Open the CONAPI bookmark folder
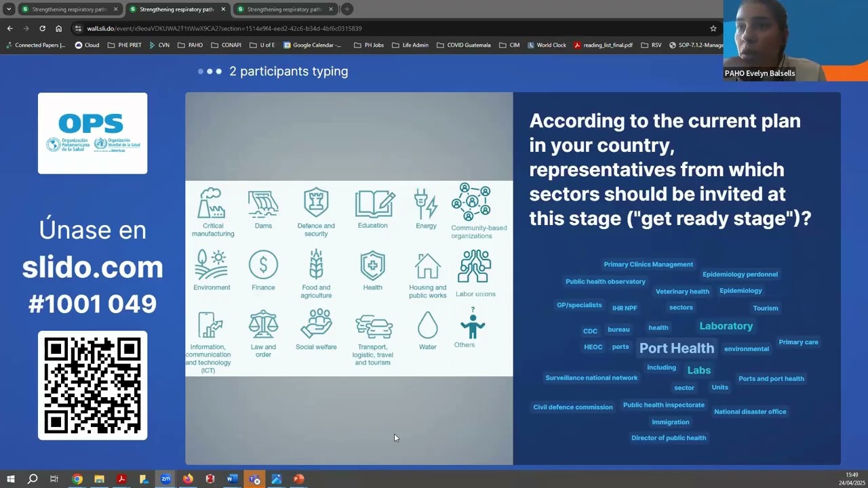Viewport: 868px width, 488px height. point(226,45)
